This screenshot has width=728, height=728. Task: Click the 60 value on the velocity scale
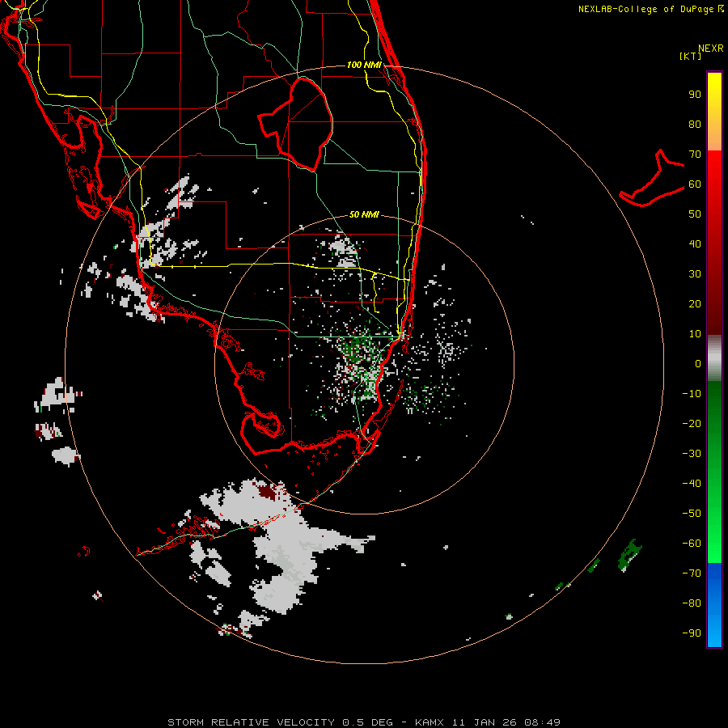pyautogui.click(x=695, y=184)
